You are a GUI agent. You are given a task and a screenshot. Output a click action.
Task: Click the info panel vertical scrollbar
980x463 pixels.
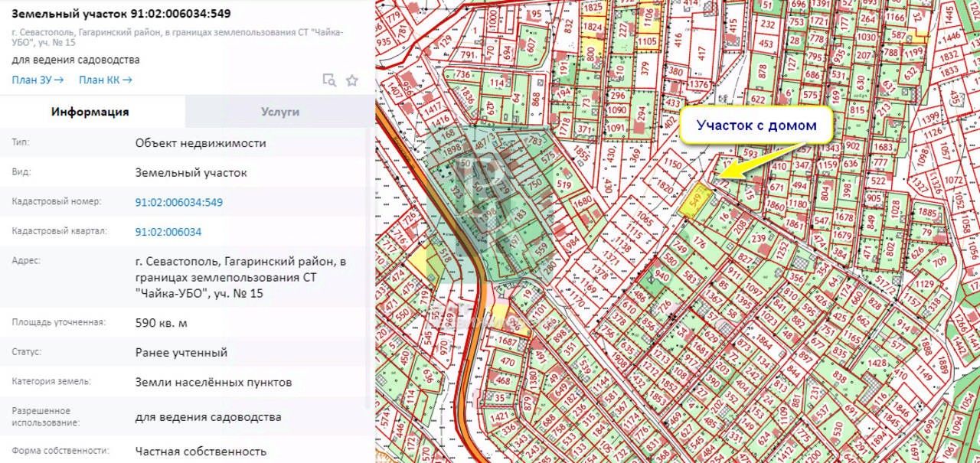[x=372, y=230]
